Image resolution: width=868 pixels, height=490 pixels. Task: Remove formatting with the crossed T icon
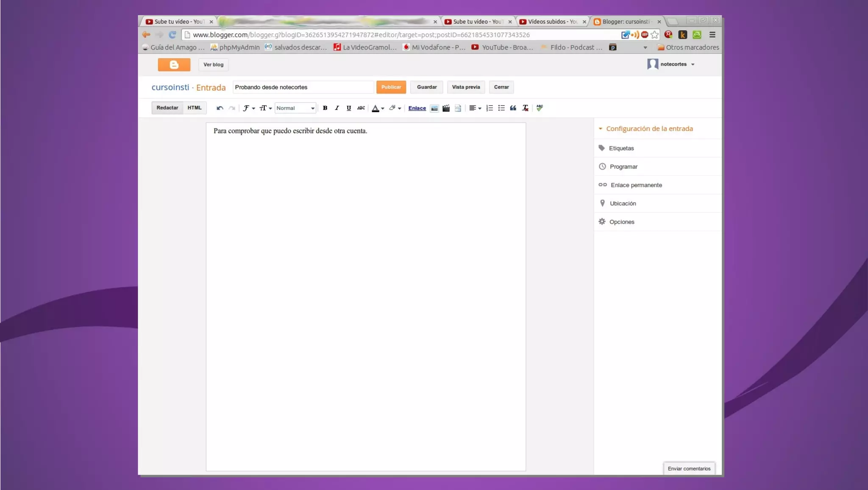(x=525, y=108)
